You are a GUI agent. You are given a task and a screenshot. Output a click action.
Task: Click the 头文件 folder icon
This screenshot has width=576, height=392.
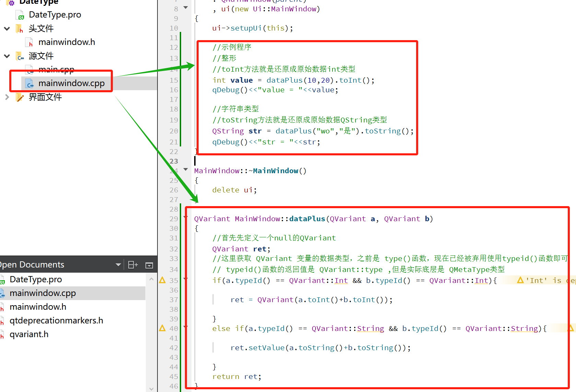tap(20, 29)
